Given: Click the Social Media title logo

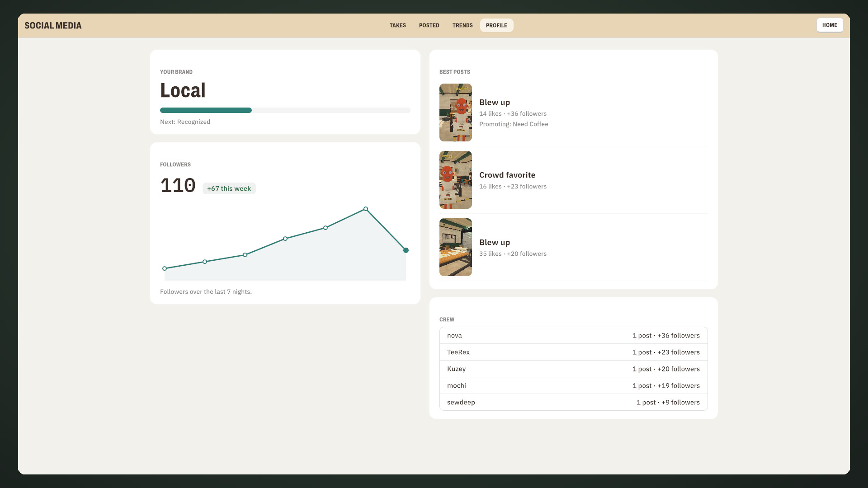Looking at the screenshot, I should click(x=53, y=26).
